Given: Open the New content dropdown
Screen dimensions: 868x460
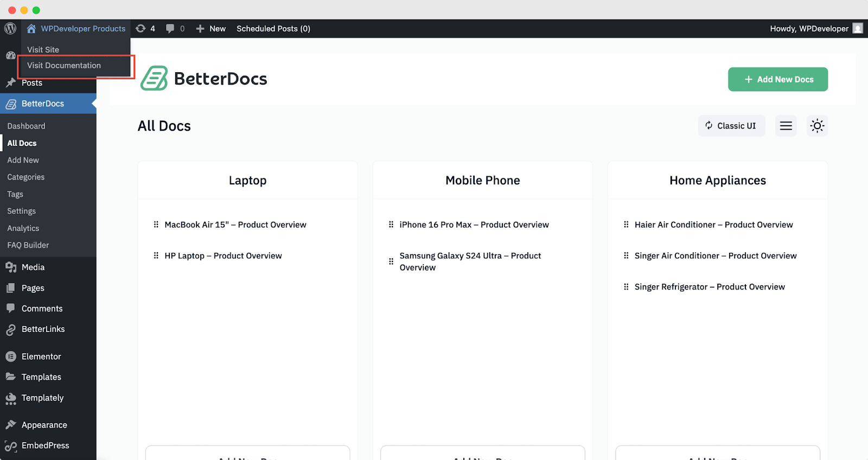Looking at the screenshot, I should click(x=211, y=29).
